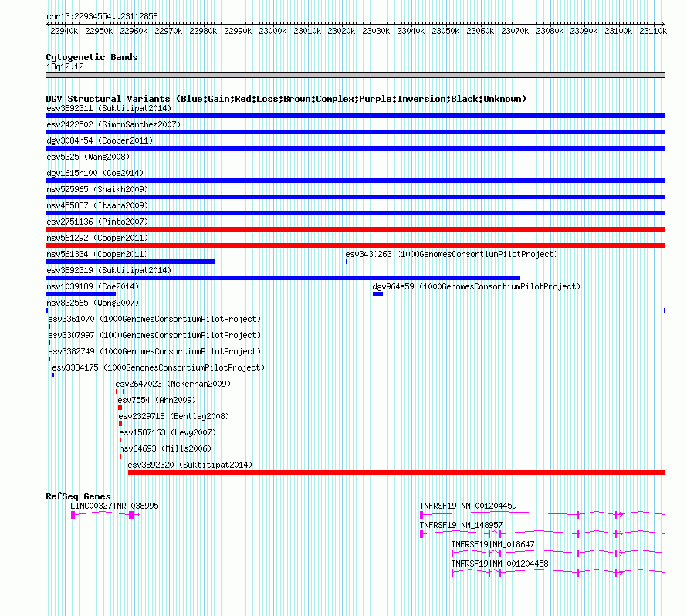Image resolution: width=687 pixels, height=616 pixels.
Task: Click the nsv455837 (Itsara2009) variant label
Action: coord(97,205)
